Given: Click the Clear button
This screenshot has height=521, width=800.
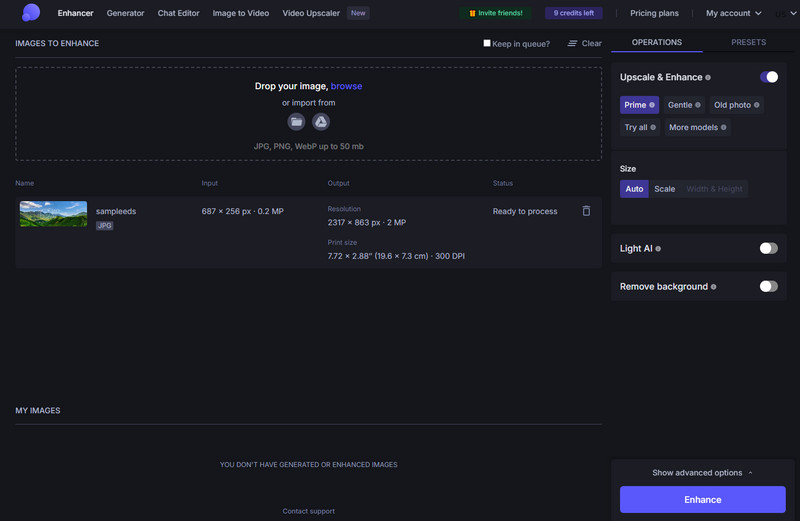Looking at the screenshot, I should pos(585,43).
